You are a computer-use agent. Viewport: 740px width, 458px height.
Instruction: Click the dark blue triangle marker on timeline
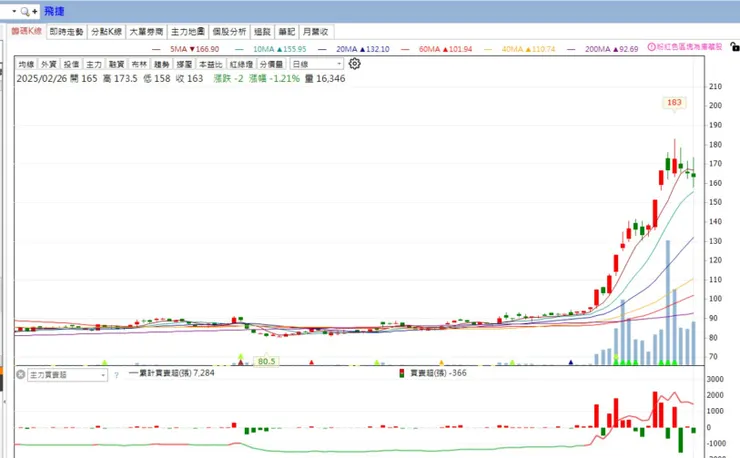click(x=571, y=362)
